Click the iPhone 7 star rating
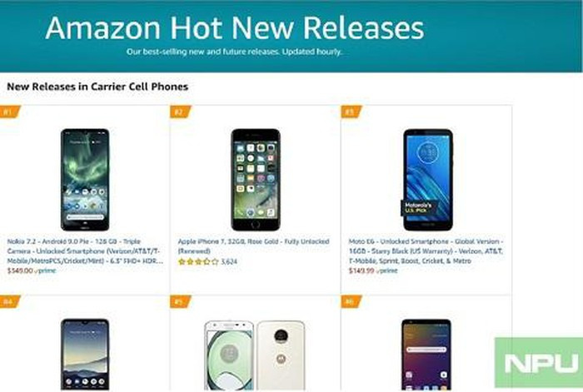Image resolution: width=583 pixels, height=392 pixels. point(198,261)
